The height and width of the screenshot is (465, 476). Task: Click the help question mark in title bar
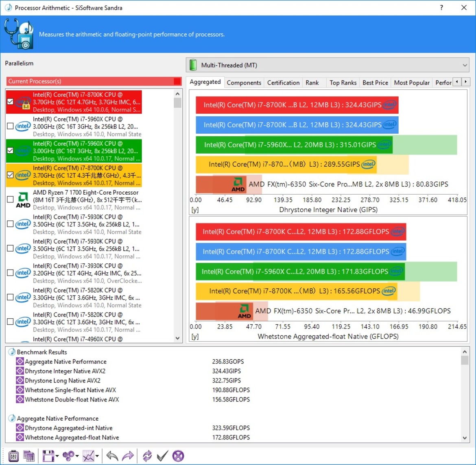441,8
